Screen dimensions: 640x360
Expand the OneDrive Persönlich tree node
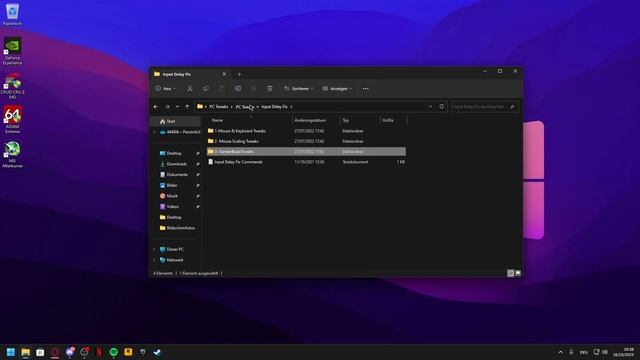(x=154, y=132)
